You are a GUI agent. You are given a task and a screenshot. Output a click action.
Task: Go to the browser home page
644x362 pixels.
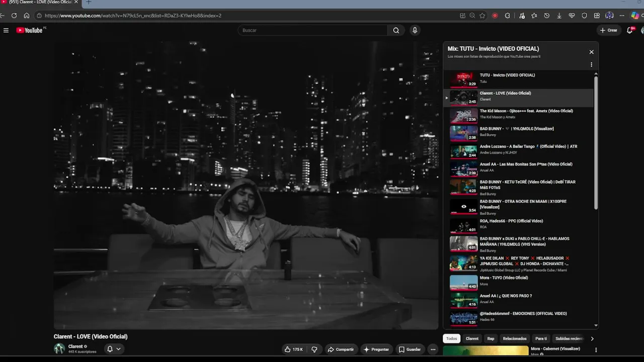click(x=27, y=16)
